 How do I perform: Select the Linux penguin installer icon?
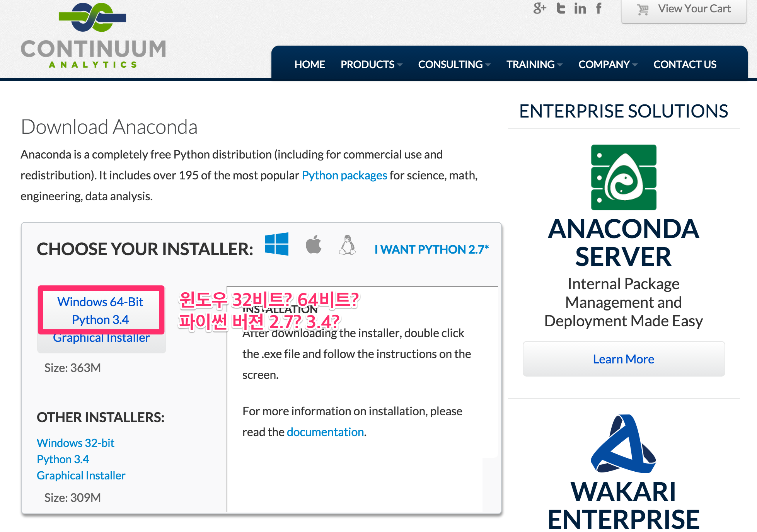click(348, 245)
